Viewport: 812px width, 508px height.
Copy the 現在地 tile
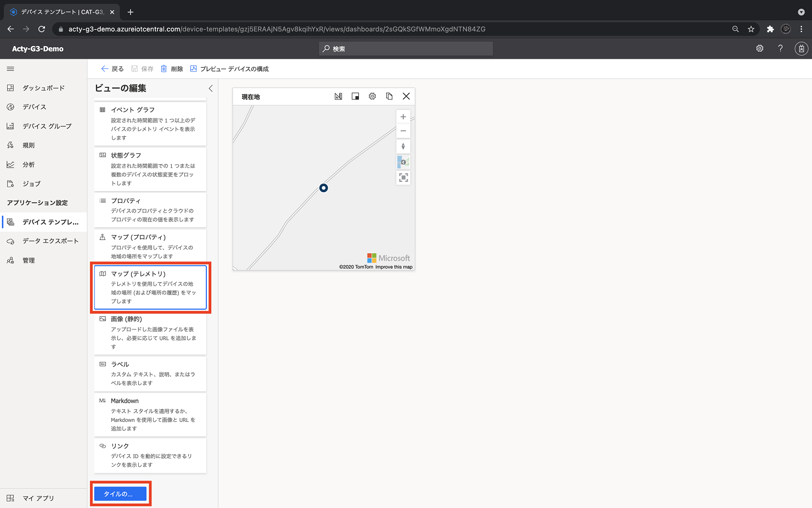coord(390,96)
